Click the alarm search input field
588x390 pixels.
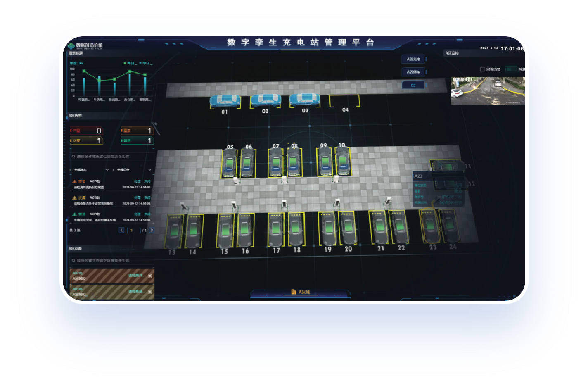(x=111, y=157)
